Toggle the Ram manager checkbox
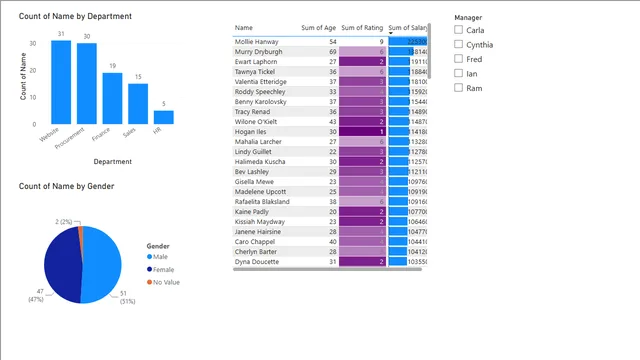The height and width of the screenshot is (360, 640). tap(458, 88)
